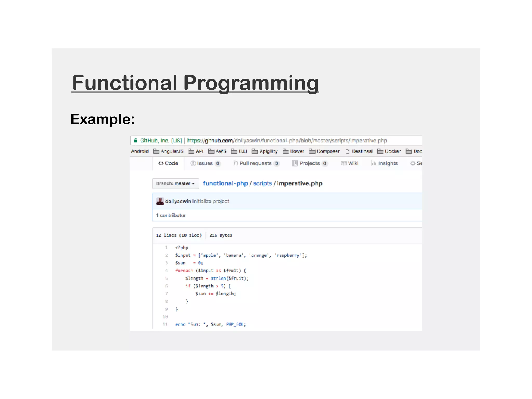Open the Wiki tab
The width and height of the screenshot is (532, 399).
349,163
